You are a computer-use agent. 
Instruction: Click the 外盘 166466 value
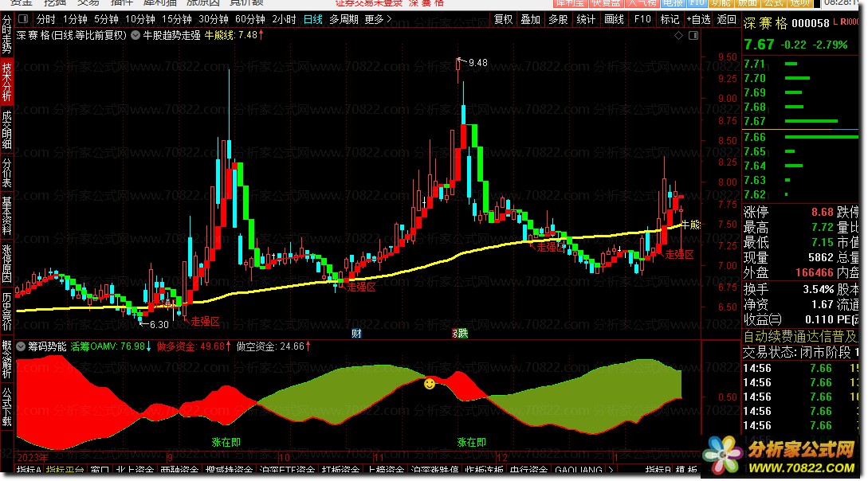[x=815, y=272]
